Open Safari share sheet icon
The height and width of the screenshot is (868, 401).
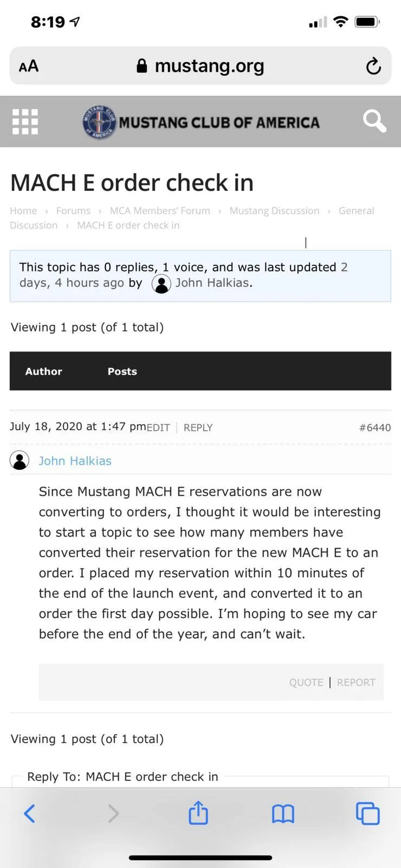pyautogui.click(x=198, y=813)
